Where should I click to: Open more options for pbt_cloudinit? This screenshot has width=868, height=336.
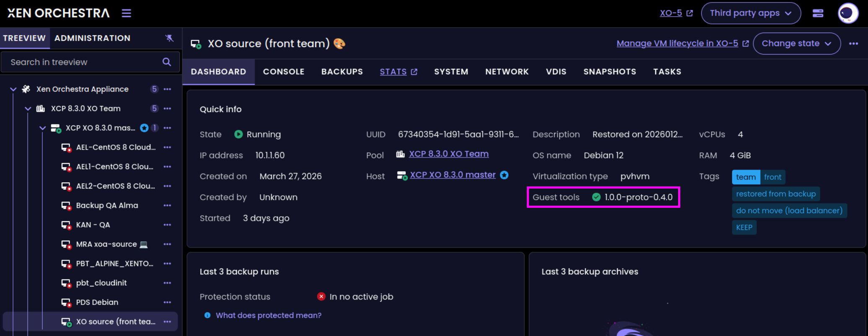(168, 283)
